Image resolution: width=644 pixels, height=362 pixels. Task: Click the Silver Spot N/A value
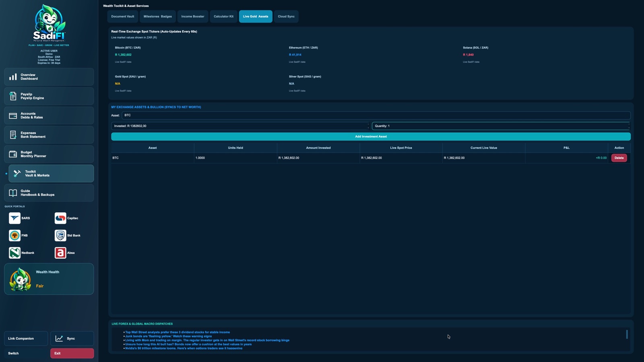pyautogui.click(x=291, y=84)
